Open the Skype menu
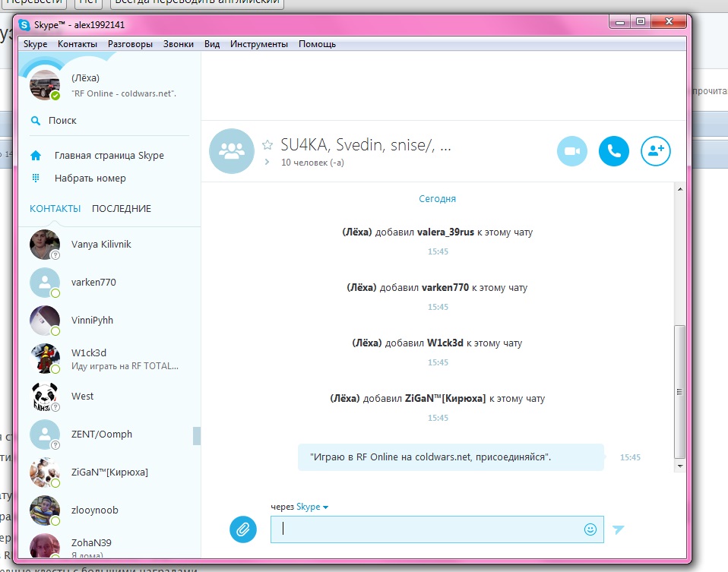728x572 pixels. tap(35, 44)
